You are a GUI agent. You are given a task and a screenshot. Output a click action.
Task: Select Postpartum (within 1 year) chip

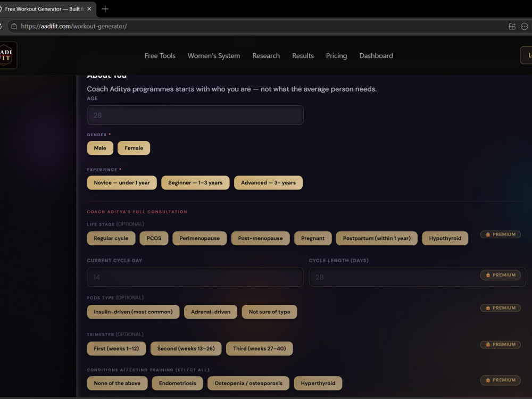[x=377, y=238]
